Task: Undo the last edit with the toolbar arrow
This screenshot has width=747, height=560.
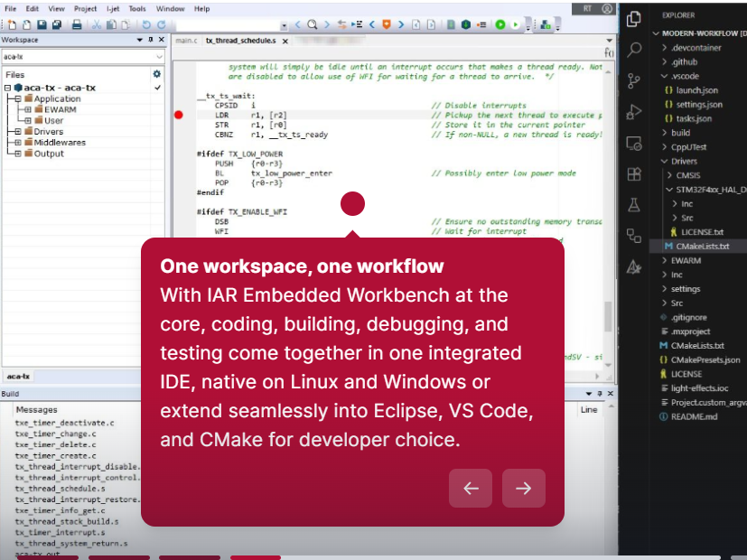Action: [x=146, y=24]
